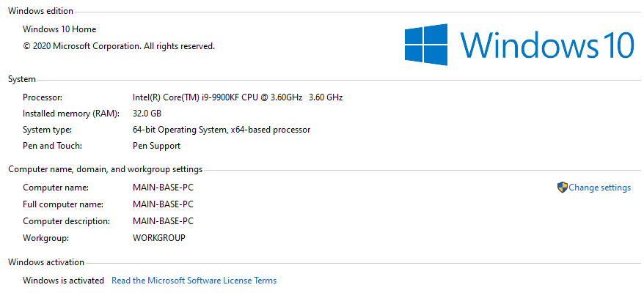
Task: Click the Computer name, domain, and workgroup heading
Action: click(105, 169)
